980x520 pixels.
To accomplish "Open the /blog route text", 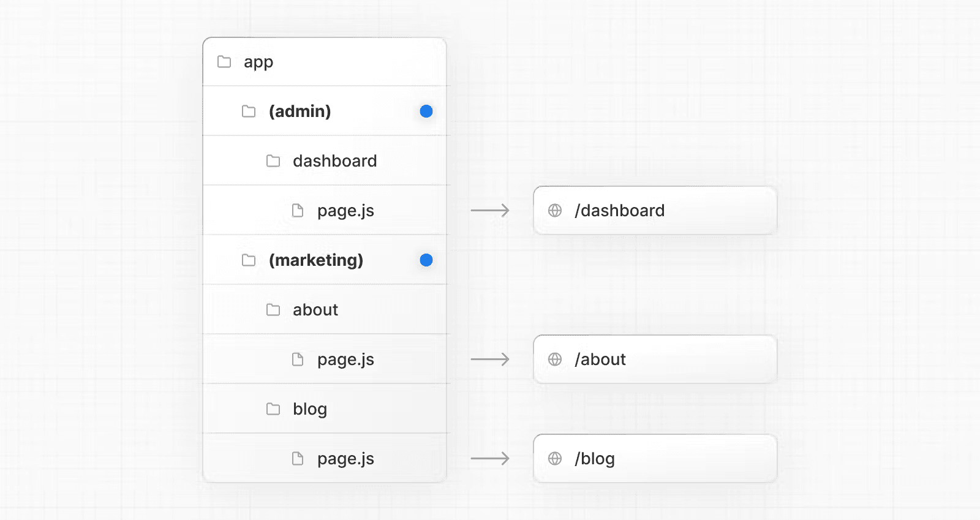I will point(595,459).
